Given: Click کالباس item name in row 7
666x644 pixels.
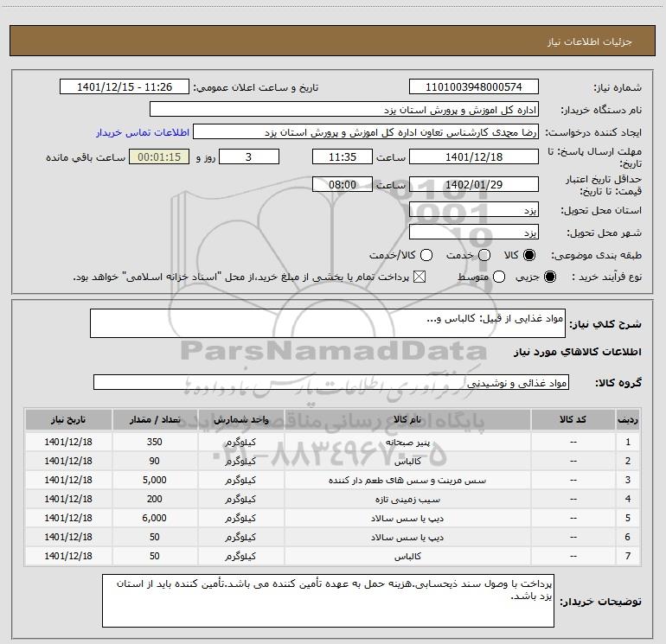Looking at the screenshot, I should pyautogui.click(x=407, y=557).
